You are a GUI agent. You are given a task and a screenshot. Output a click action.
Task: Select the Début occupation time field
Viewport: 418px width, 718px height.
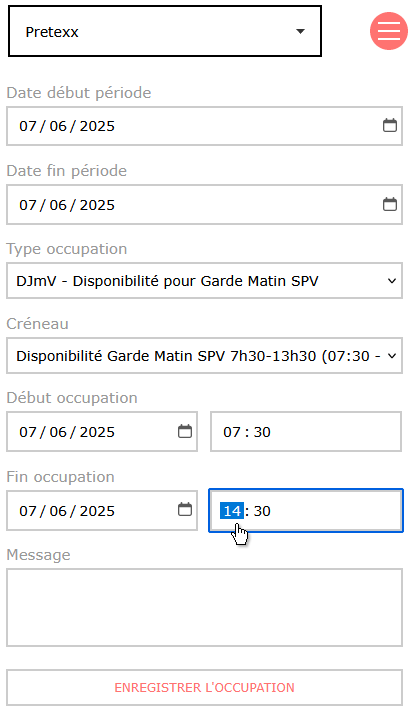(x=306, y=431)
